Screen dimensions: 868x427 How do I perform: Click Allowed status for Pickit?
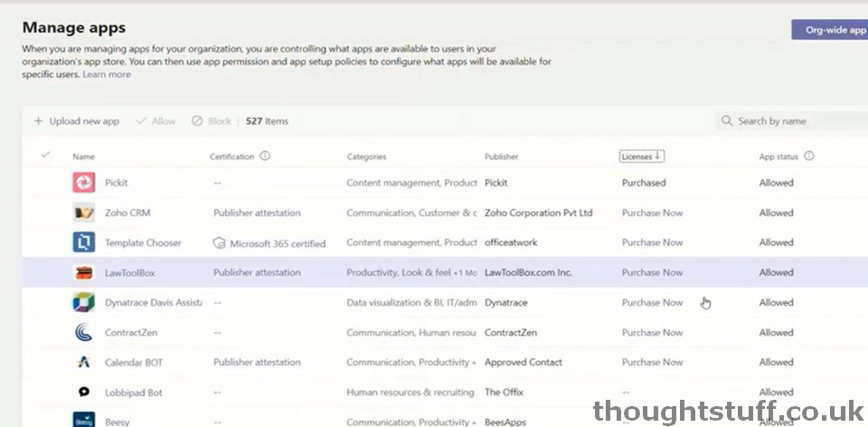point(776,183)
